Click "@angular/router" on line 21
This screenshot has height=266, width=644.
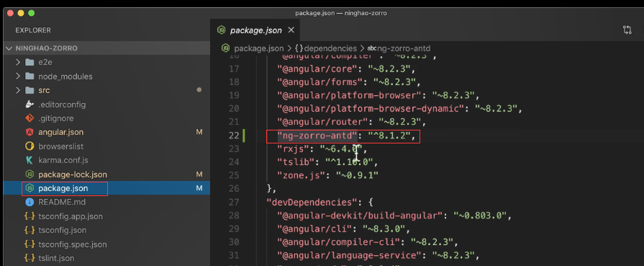click(322, 122)
